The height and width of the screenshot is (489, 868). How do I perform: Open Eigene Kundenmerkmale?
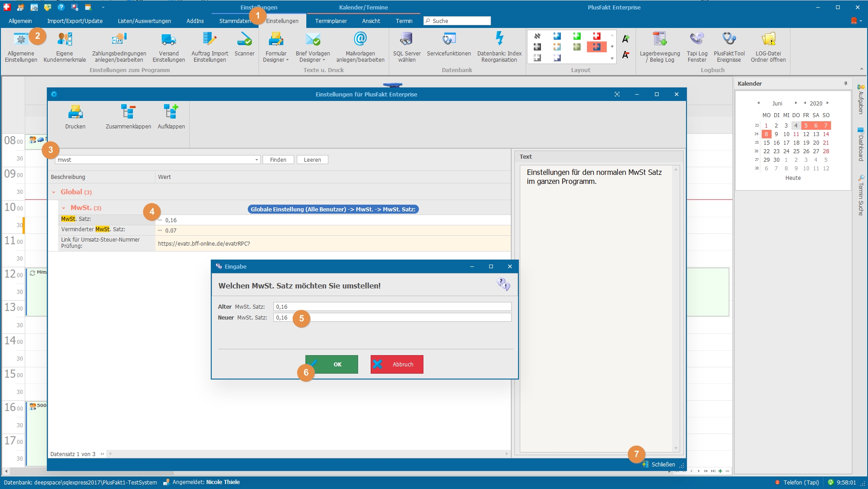(x=64, y=47)
